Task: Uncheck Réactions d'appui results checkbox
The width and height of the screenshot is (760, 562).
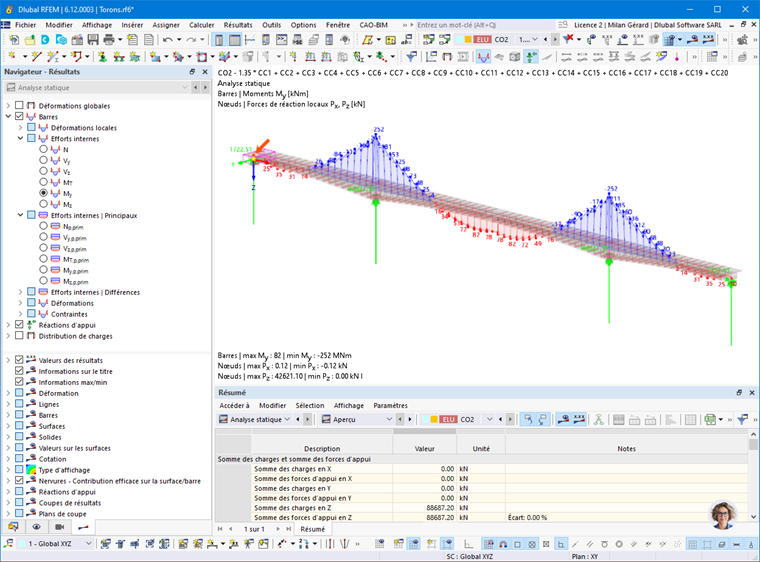Action: (x=19, y=324)
